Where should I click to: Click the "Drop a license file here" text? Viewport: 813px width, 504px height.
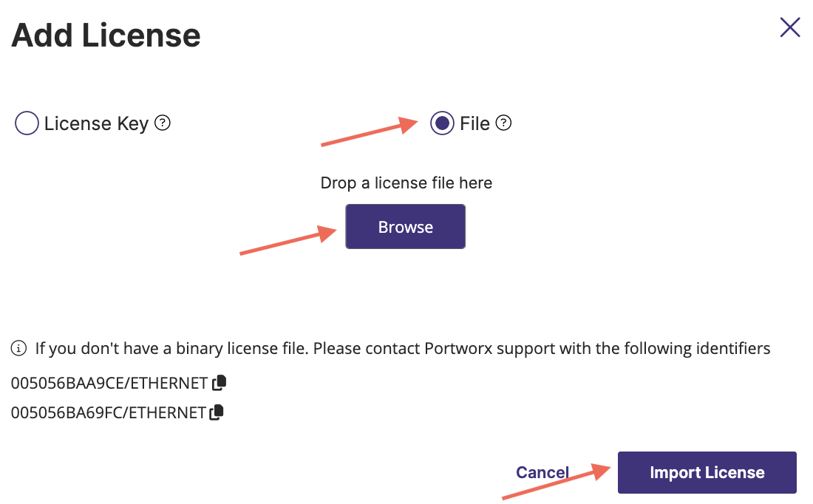(x=406, y=183)
